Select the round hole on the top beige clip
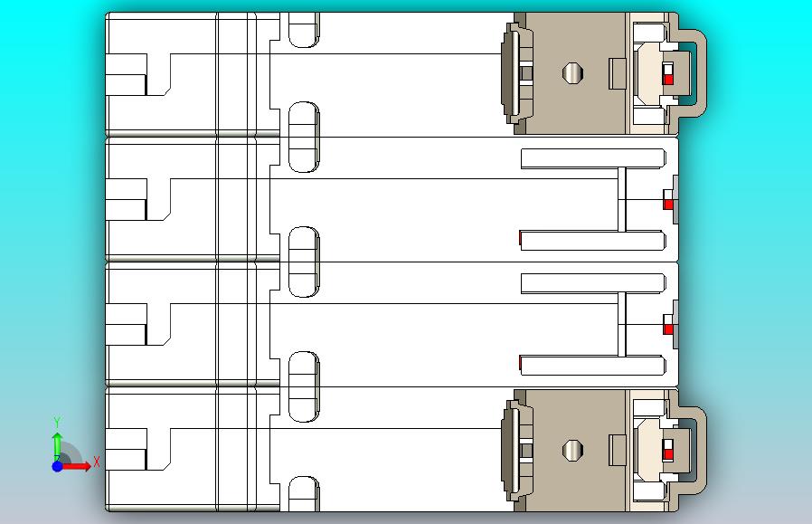 tap(573, 73)
